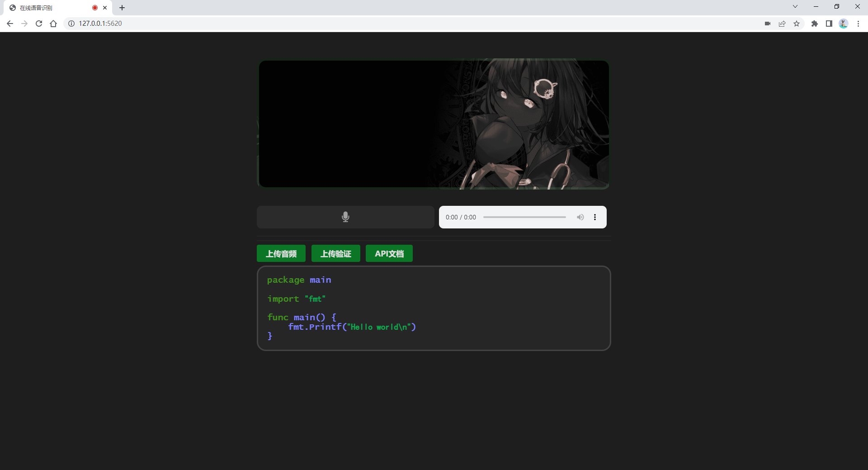This screenshot has width=868, height=470.
Task: Go back to the previous page
Action: pos(10,24)
